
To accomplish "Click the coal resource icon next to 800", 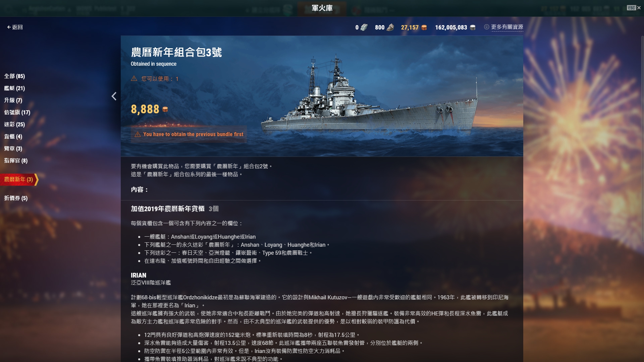I will pos(390,27).
